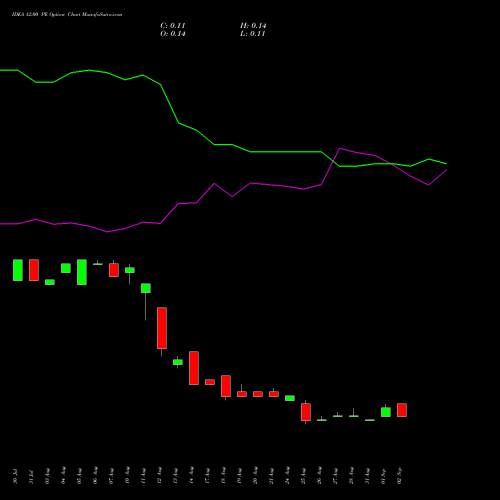This screenshot has height=500, width=500.
Task: Select the red candlestick for 14 Aug
Action: [x=194, y=368]
